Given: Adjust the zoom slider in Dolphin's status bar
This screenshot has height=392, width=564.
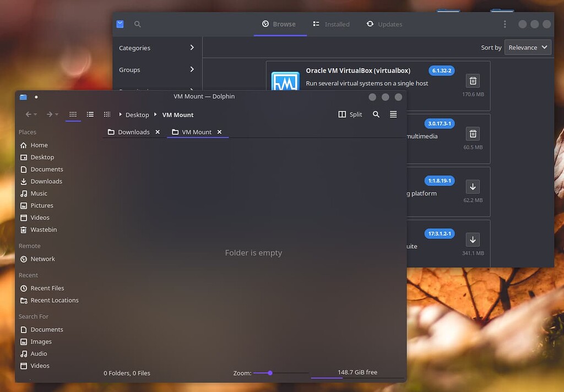Looking at the screenshot, I should click(269, 373).
